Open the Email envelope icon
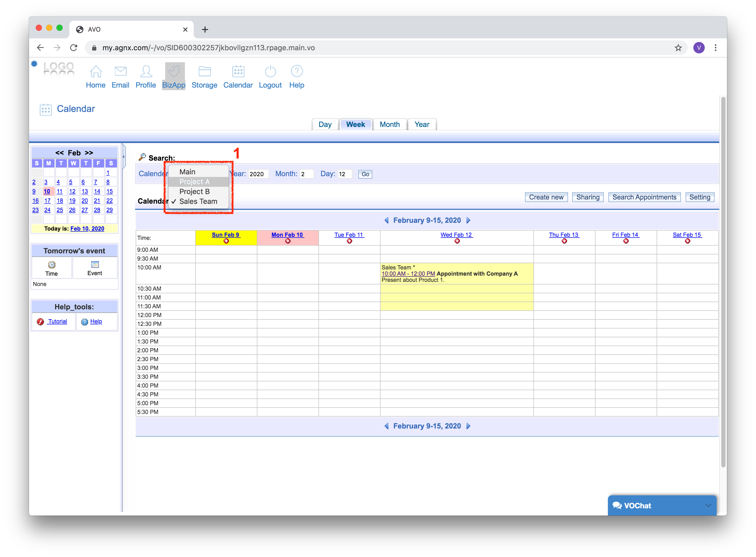The height and width of the screenshot is (557, 756). click(x=120, y=72)
